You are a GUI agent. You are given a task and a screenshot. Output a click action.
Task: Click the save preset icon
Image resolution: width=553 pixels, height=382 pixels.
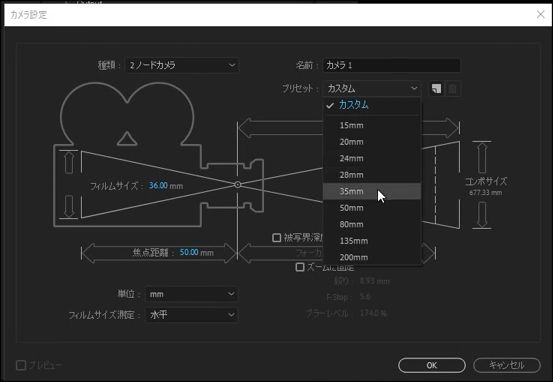pos(437,89)
